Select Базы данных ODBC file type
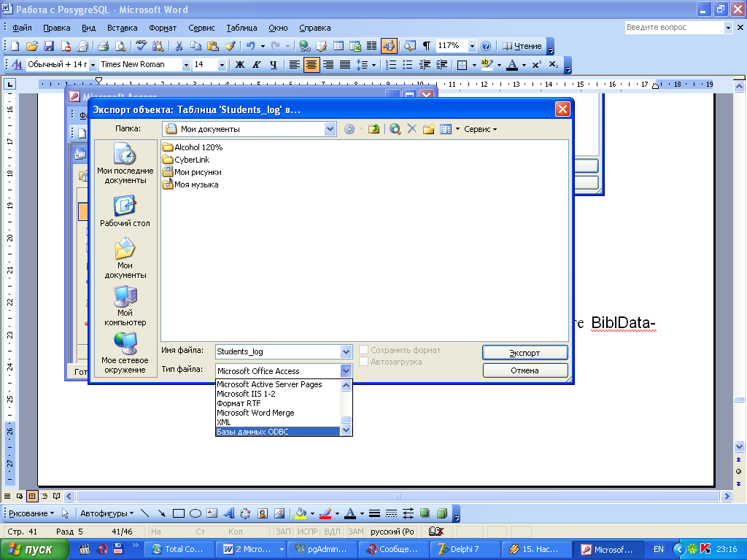The width and height of the screenshot is (747, 560). coord(278,432)
